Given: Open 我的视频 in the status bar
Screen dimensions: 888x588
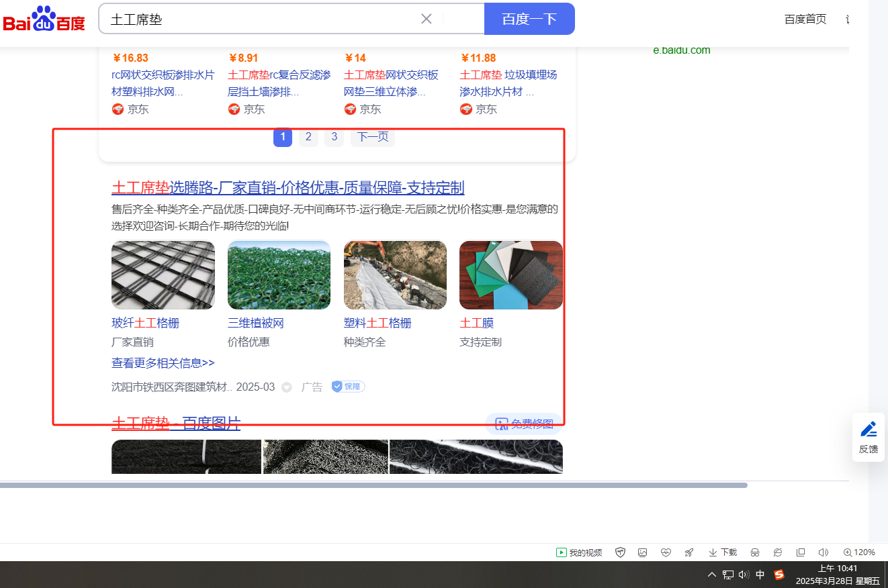Looking at the screenshot, I should click(x=578, y=552).
